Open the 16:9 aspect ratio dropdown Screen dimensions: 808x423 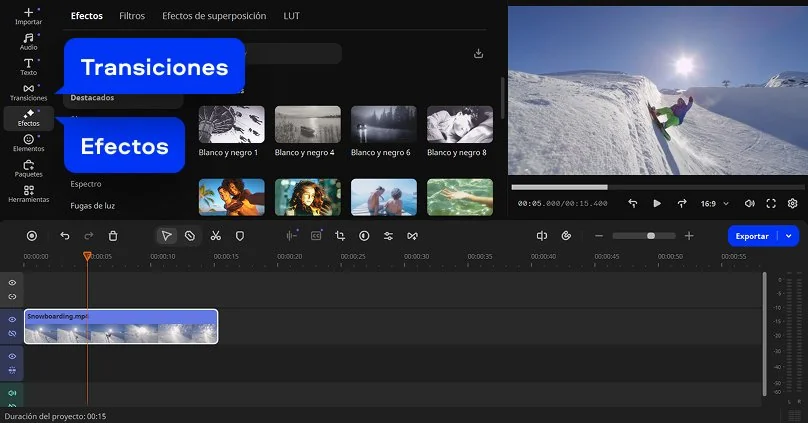tap(712, 203)
